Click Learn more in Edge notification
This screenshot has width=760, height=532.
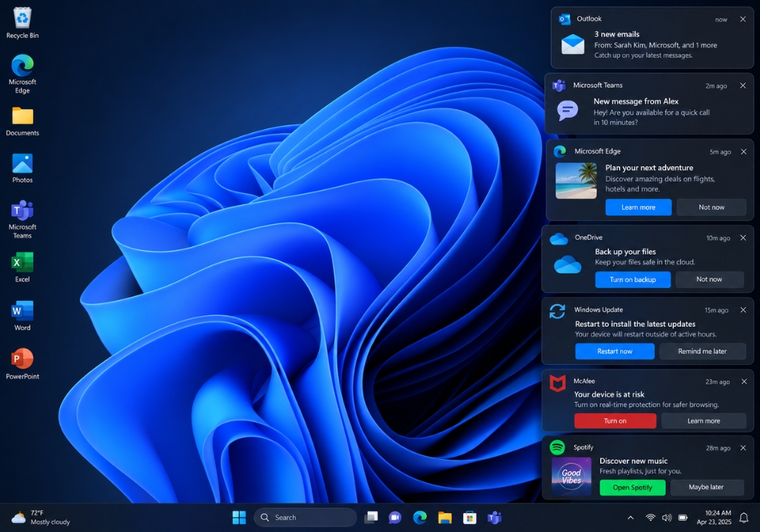click(x=638, y=207)
